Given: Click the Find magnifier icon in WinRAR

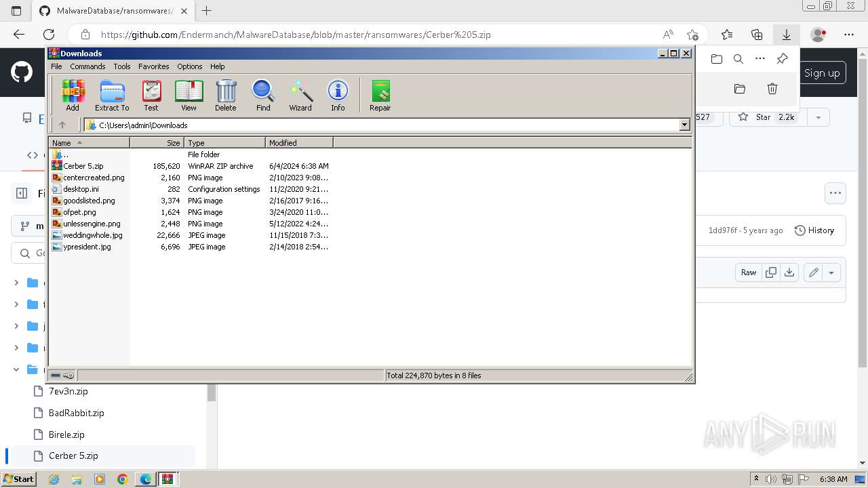Looking at the screenshot, I should pyautogui.click(x=263, y=95).
